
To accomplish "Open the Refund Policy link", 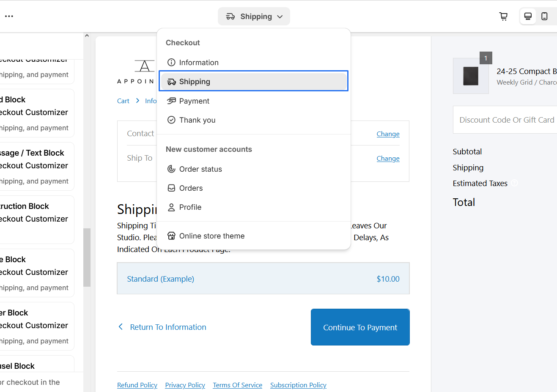I will point(137,385).
